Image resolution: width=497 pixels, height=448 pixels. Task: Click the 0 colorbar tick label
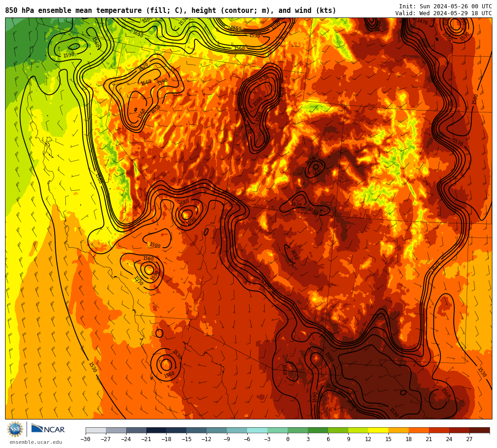288,439
